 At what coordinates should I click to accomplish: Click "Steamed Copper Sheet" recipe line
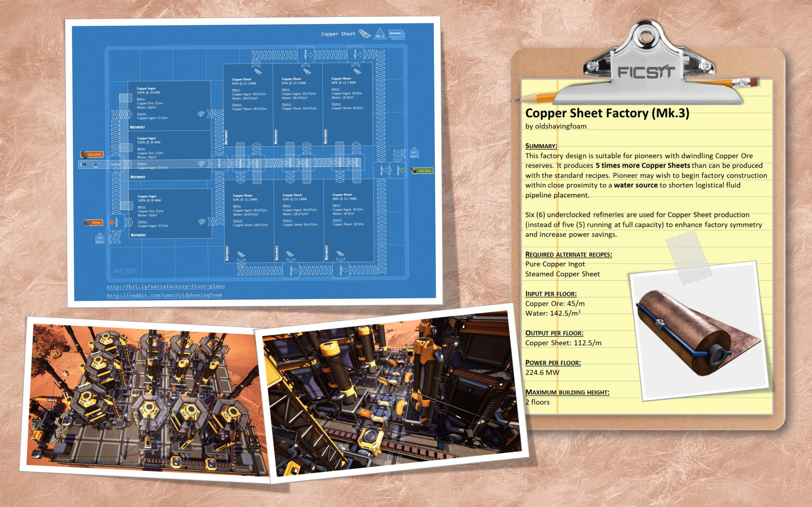coord(562,274)
